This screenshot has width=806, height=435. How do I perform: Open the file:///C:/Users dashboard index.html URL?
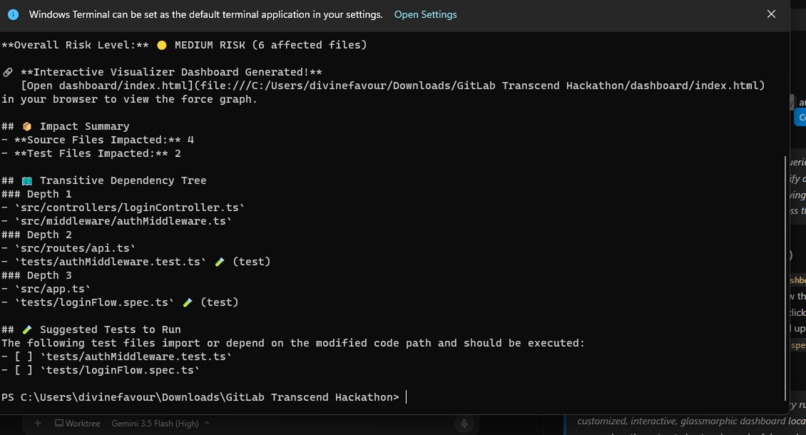click(479, 86)
